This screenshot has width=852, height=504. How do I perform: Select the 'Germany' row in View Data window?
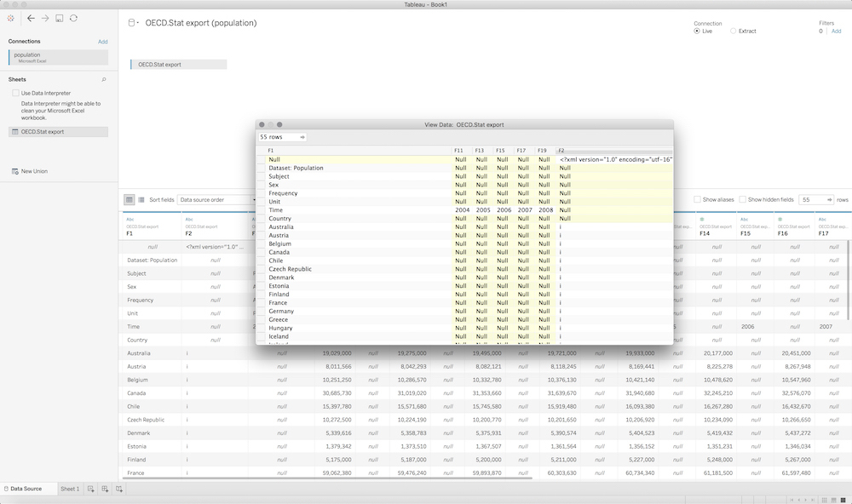pos(464,312)
